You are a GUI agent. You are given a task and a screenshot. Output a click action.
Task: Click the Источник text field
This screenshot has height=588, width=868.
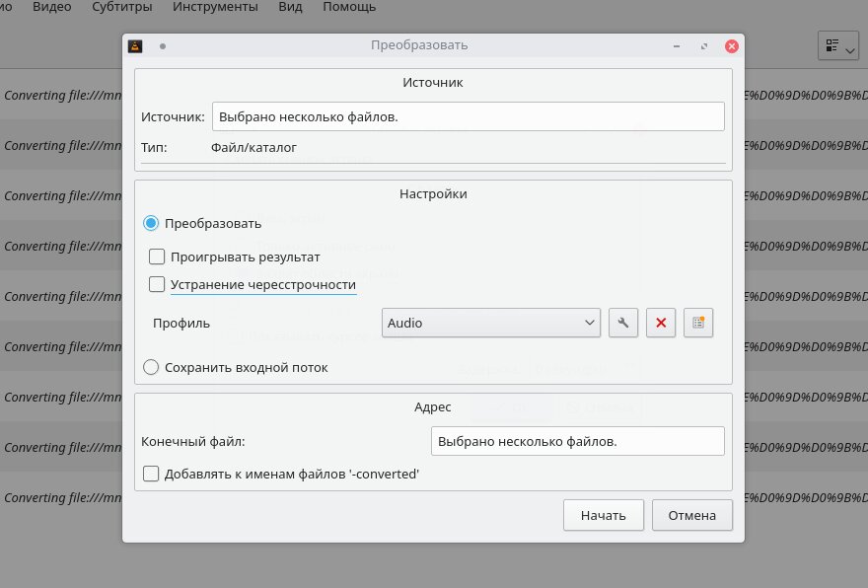point(469,116)
